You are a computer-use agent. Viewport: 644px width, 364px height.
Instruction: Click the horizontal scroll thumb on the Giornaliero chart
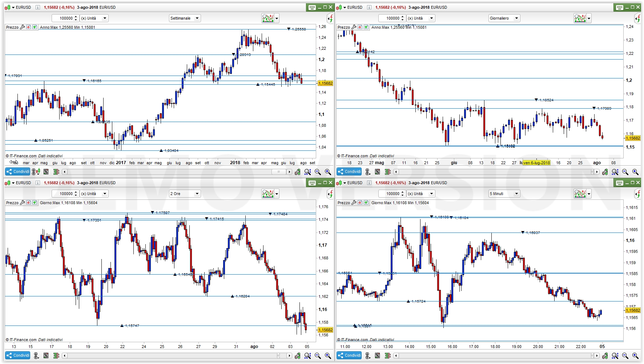click(592, 172)
